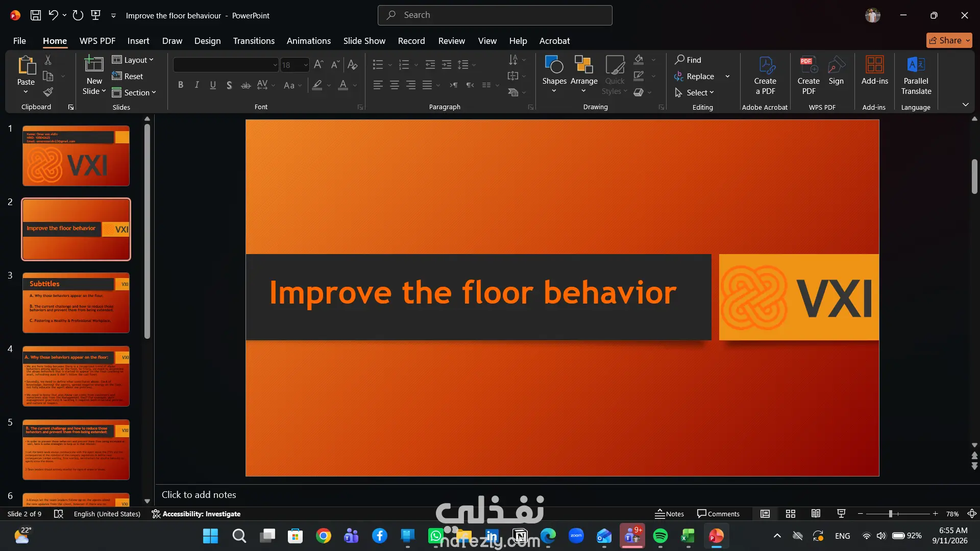Click the Arrange objects icon
Image resolution: width=980 pixels, height=551 pixels.
(x=584, y=74)
